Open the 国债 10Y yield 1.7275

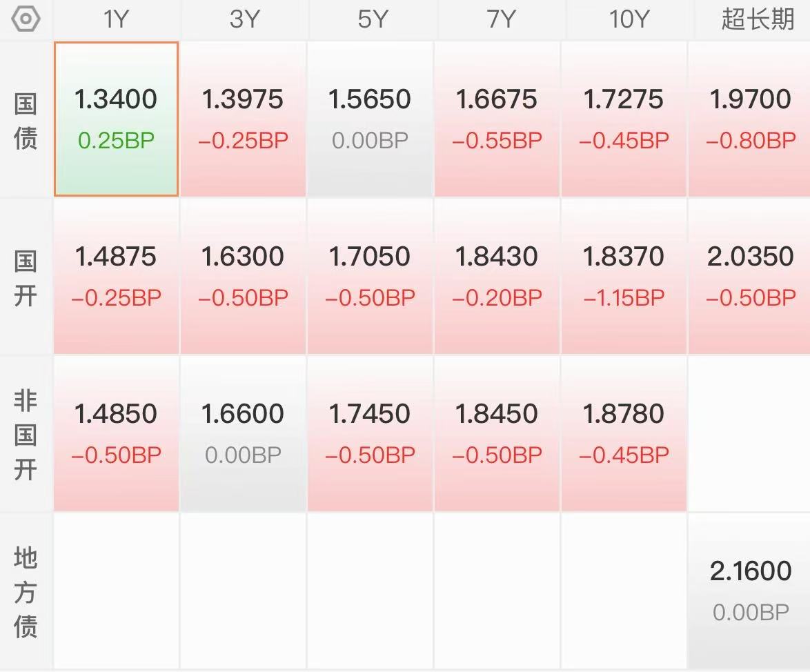point(624,119)
